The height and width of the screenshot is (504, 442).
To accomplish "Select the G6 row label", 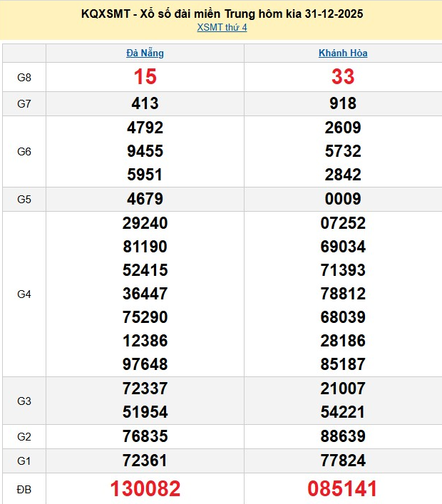I will [24, 151].
